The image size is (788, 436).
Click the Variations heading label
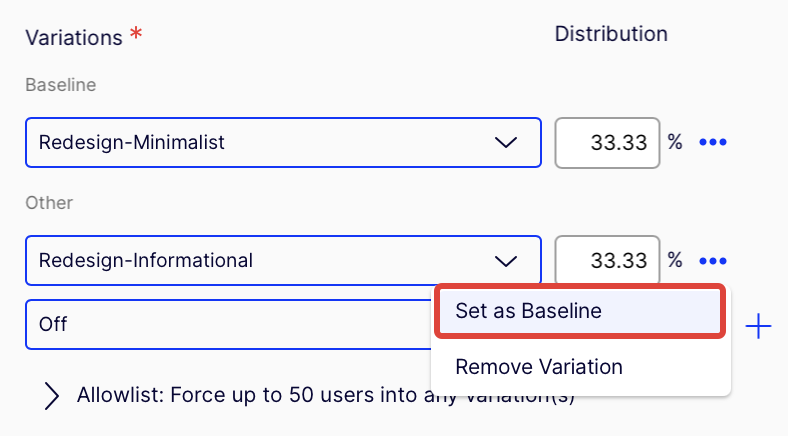pyautogui.click(x=73, y=37)
